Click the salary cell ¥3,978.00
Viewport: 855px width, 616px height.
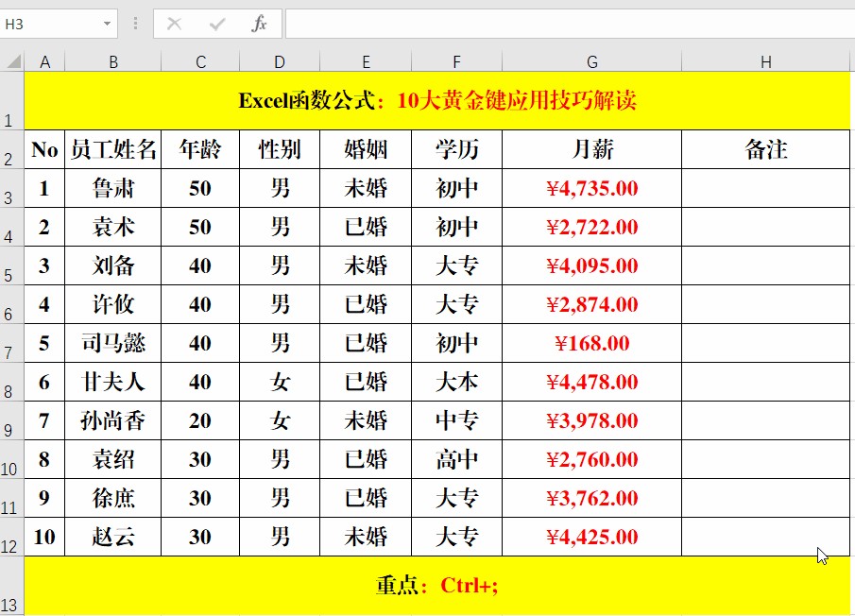coord(591,420)
